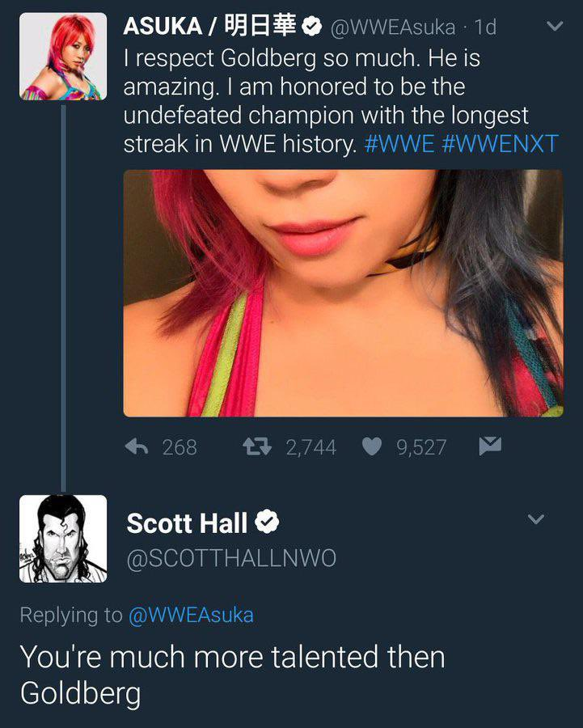This screenshot has height=728, width=583.
Task: Click Scott Hall's verified badge
Action: [267, 521]
